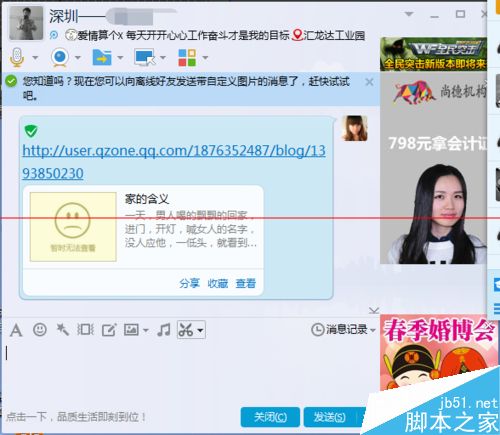Dismiss the offline picture tip banner

point(369,82)
